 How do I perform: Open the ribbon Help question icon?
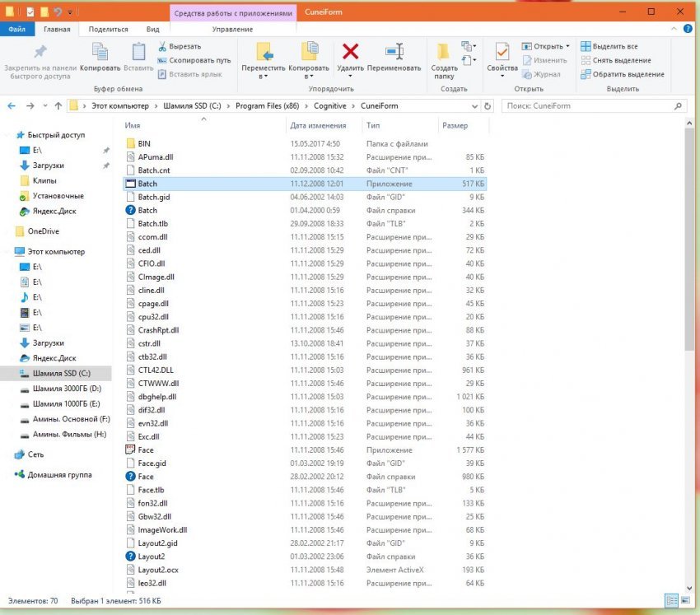[688, 29]
